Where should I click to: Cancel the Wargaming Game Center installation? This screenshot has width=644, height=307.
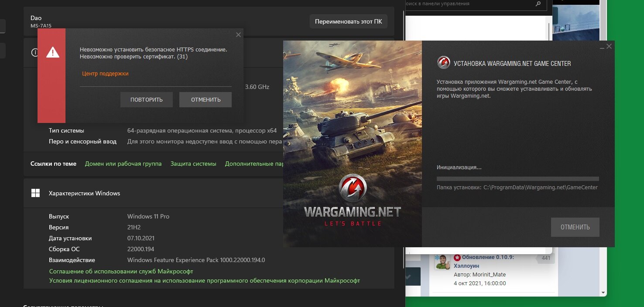pos(575,227)
